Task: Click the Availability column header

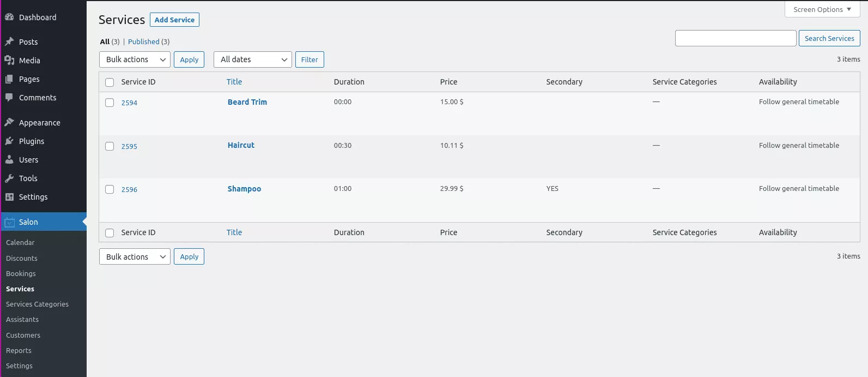Action: click(778, 82)
